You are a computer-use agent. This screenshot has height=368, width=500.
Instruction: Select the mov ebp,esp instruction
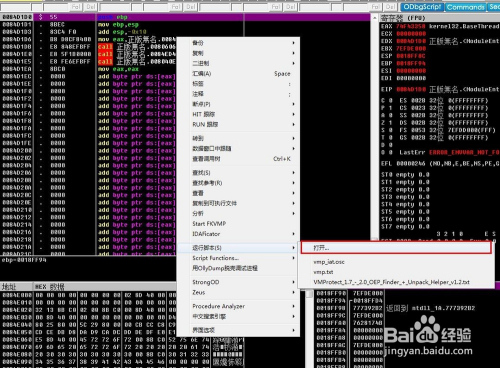(118, 25)
